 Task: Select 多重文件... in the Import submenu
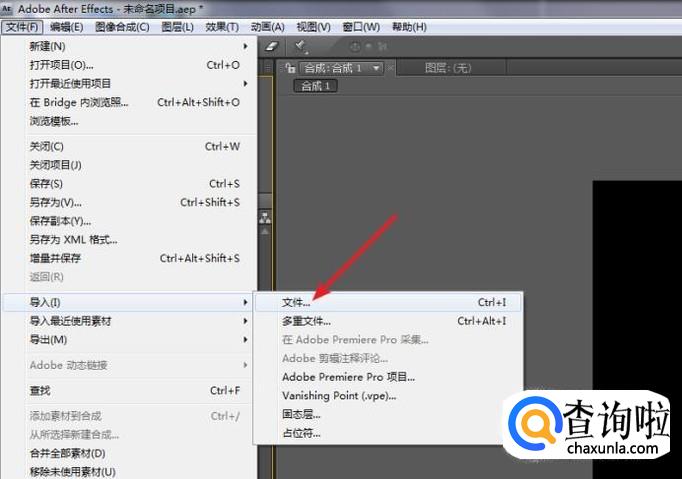coord(388,321)
